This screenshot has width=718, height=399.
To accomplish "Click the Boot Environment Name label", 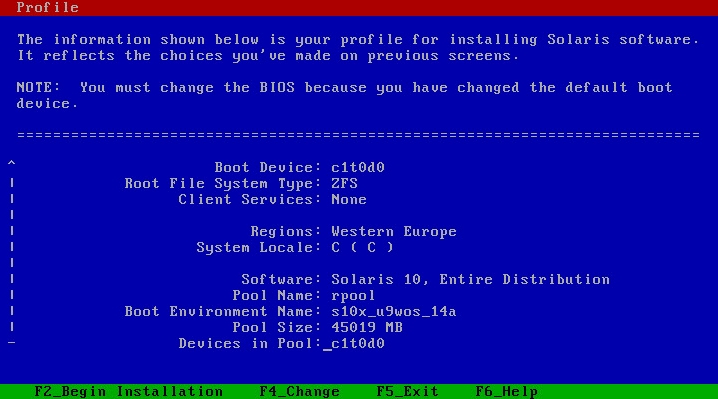I will [223, 312].
